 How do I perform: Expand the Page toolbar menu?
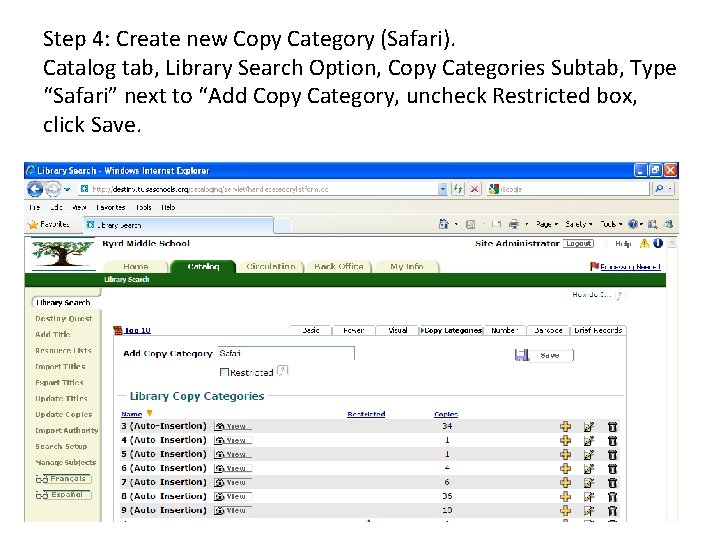pos(546,225)
